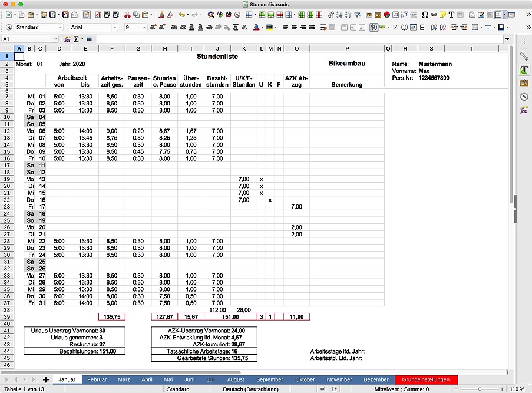
Task: Click the Sum sigma icon
Action: [76, 39]
